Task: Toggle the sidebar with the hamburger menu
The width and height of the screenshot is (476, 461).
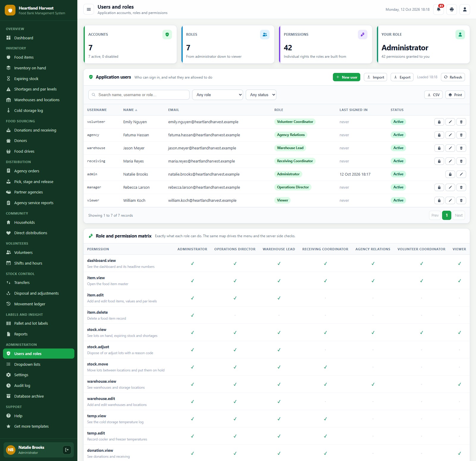Action: pos(89,10)
